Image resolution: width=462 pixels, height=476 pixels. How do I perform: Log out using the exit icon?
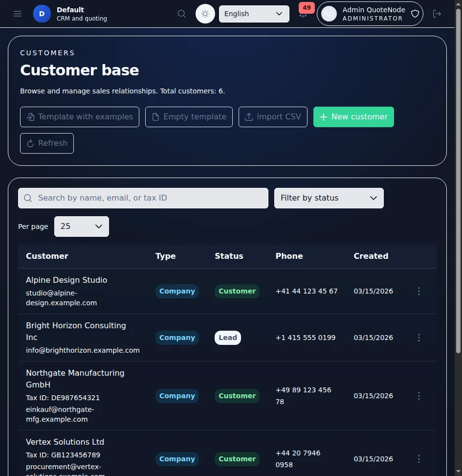(437, 14)
